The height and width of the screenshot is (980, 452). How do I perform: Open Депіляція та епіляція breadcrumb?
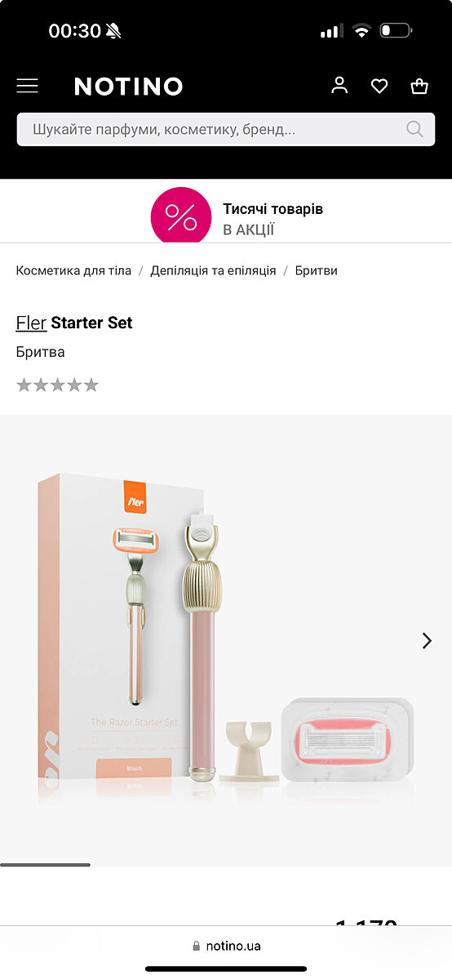point(213,270)
